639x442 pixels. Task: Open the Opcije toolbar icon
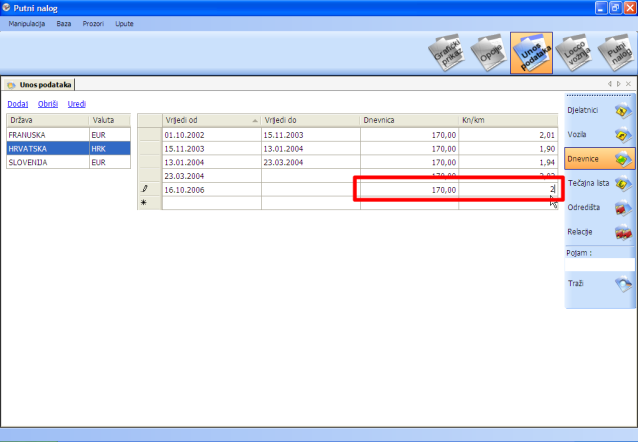(x=489, y=53)
